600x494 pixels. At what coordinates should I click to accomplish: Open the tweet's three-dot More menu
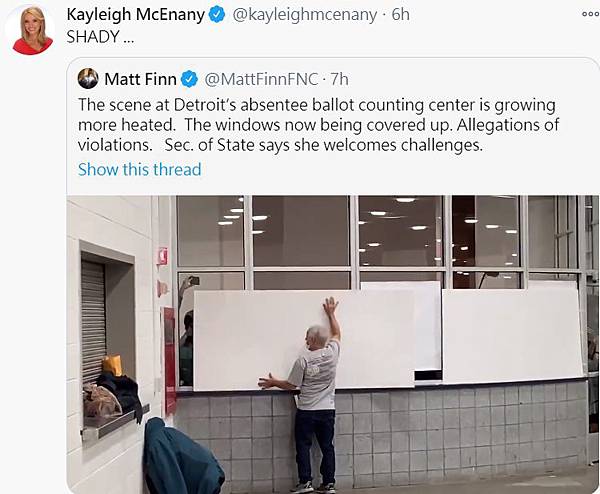(589, 13)
